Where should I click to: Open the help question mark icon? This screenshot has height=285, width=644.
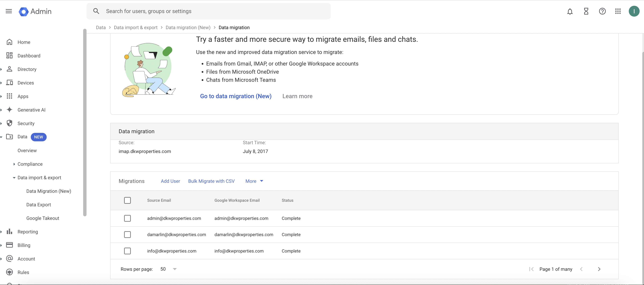coord(602,11)
